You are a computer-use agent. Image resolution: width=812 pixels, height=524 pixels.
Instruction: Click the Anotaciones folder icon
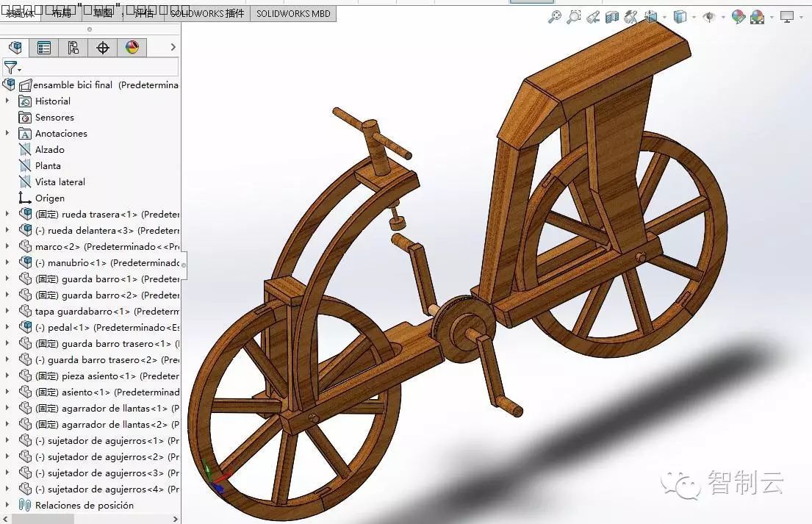tap(25, 134)
